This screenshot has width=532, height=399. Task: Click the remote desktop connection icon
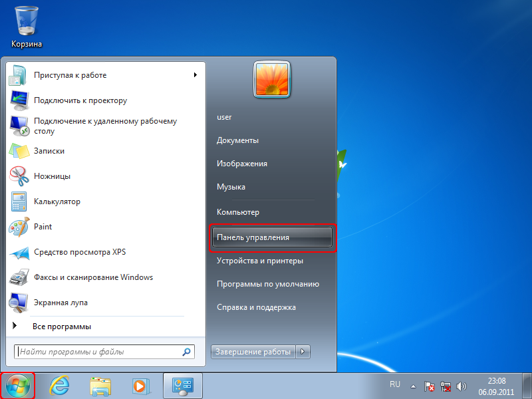(19, 126)
